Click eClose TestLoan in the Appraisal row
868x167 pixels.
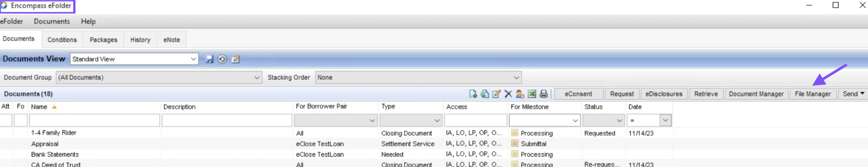[x=320, y=144]
